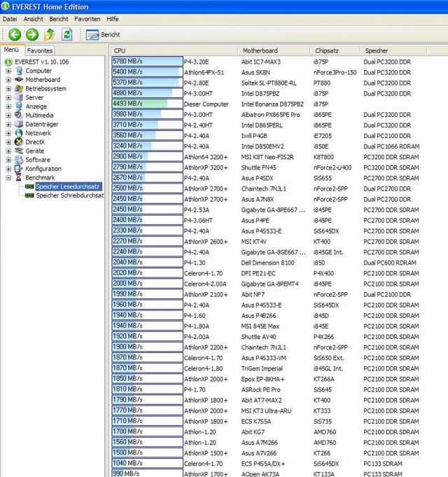Expand the Datenträger tree node

tap(8, 124)
